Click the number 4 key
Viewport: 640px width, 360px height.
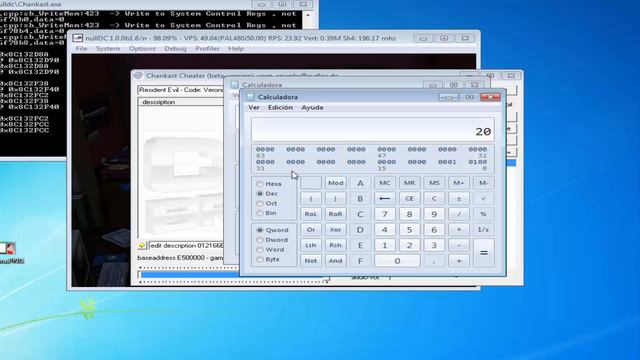(x=384, y=229)
